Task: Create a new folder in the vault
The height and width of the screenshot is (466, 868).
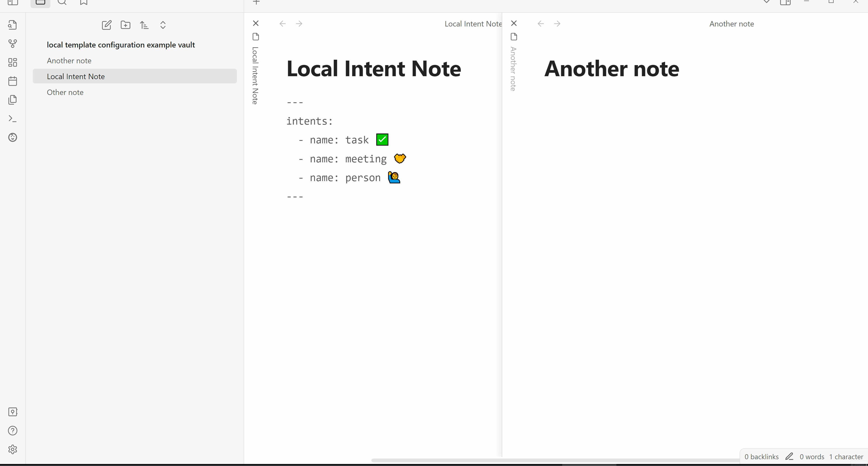Action: (x=125, y=25)
